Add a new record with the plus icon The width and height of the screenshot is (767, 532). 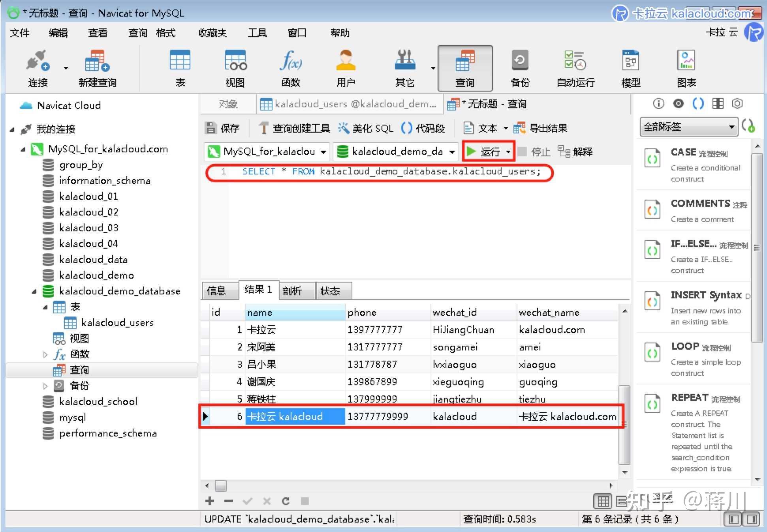pyautogui.click(x=209, y=501)
